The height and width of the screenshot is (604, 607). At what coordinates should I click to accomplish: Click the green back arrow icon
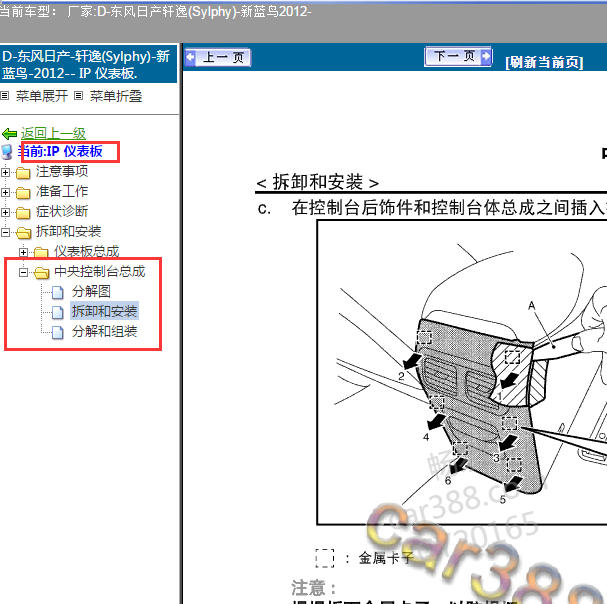[x=9, y=134]
